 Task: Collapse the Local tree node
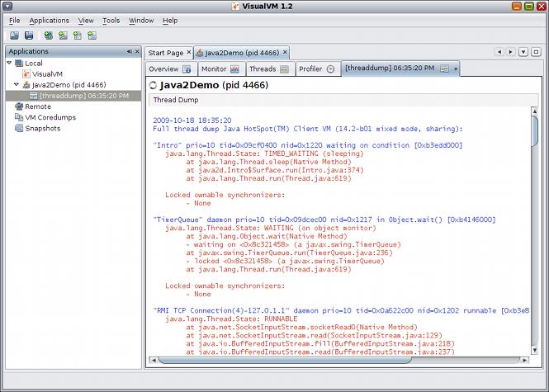9,63
